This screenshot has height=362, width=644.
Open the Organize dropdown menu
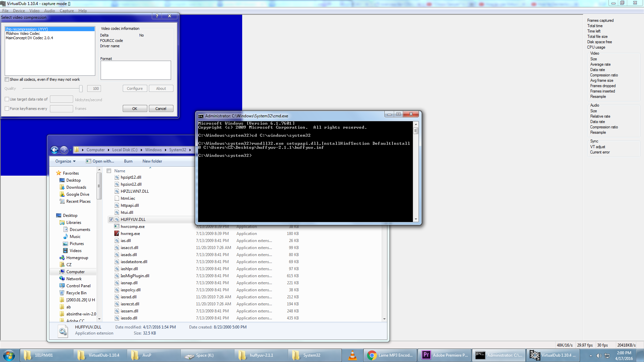tap(65, 161)
